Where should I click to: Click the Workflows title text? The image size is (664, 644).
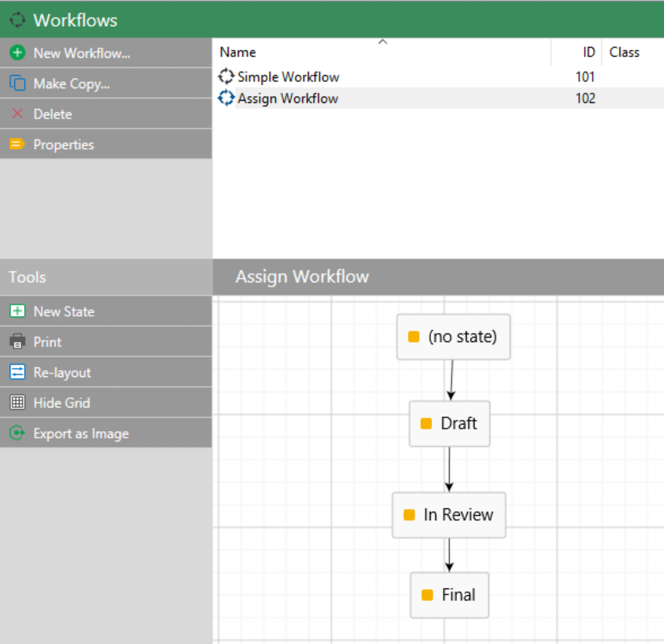pyautogui.click(x=75, y=20)
